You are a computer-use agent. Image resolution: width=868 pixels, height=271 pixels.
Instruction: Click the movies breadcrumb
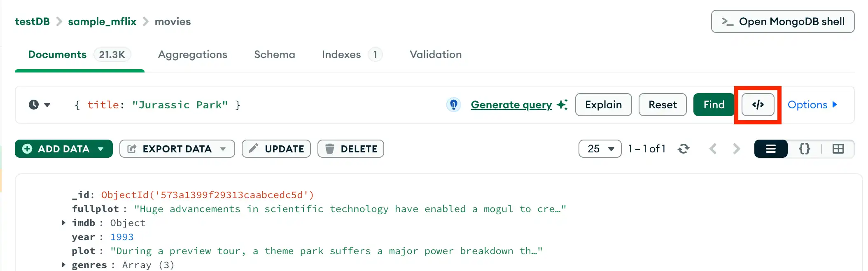point(173,21)
